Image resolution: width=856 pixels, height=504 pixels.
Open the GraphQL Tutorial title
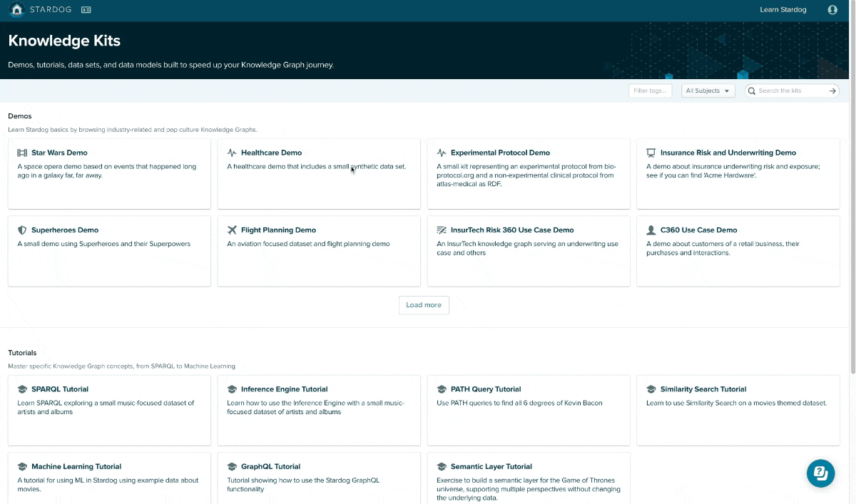(270, 467)
